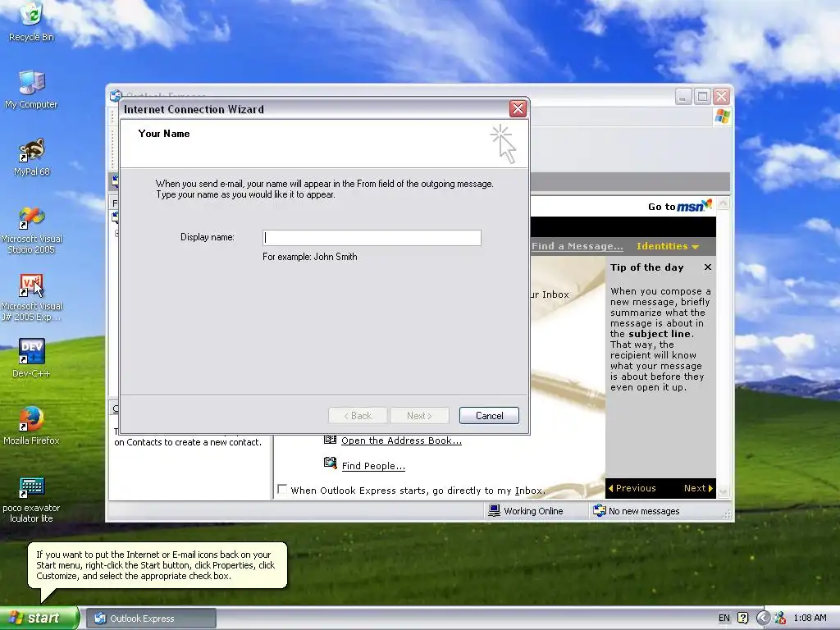Show the Next tip of the day
Screen dimensions: 840x630
[x=698, y=488]
